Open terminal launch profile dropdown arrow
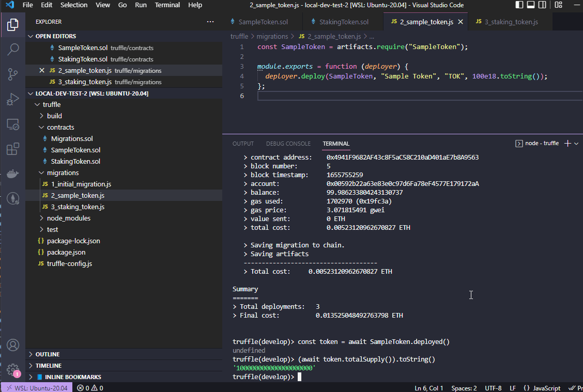The height and width of the screenshot is (392, 583). (x=576, y=144)
